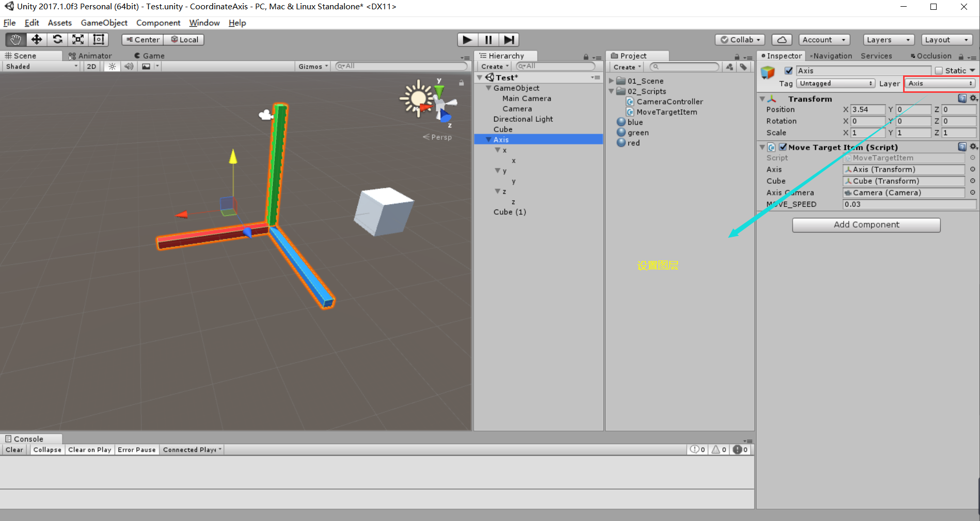
Task: Toggle pivot Center mode
Action: coord(143,40)
